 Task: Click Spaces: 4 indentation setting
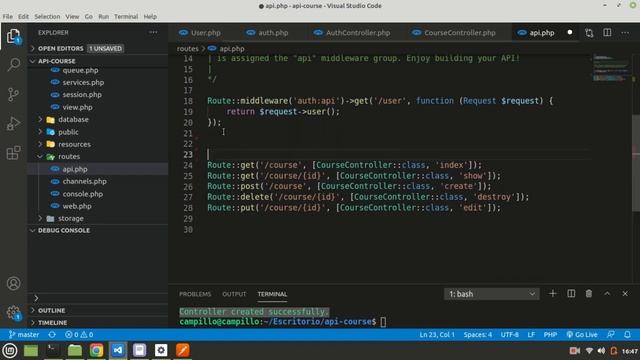[x=478, y=334]
